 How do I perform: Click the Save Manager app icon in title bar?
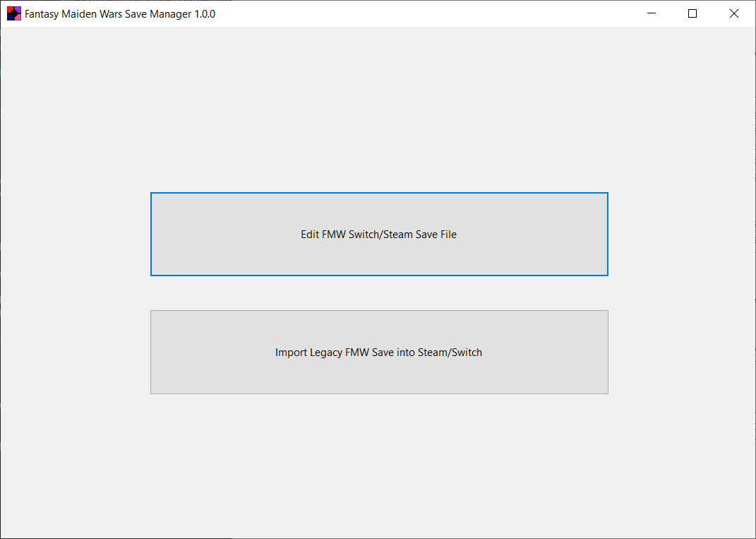(14, 13)
